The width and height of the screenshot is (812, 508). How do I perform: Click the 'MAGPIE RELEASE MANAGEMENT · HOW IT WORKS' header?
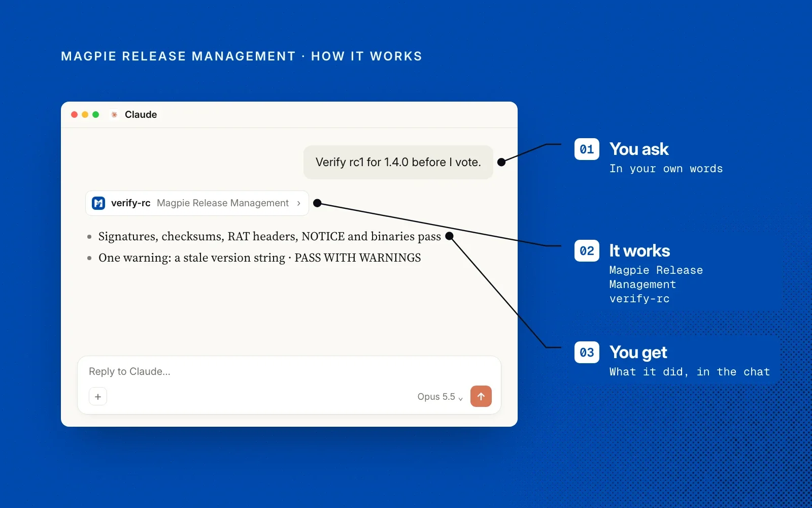click(242, 56)
